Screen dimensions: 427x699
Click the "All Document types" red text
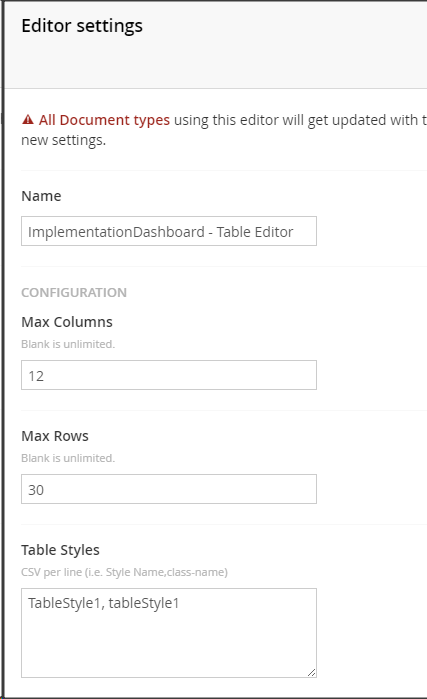coord(104,120)
